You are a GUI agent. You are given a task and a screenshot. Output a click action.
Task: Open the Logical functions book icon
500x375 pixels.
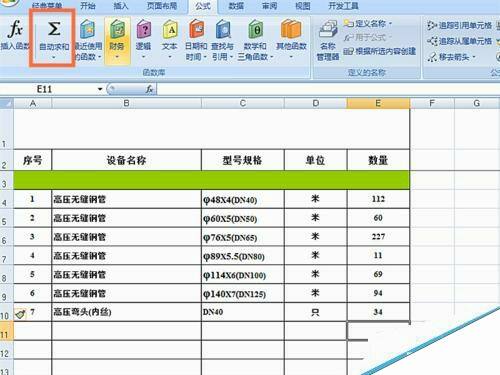pyautogui.click(x=144, y=29)
